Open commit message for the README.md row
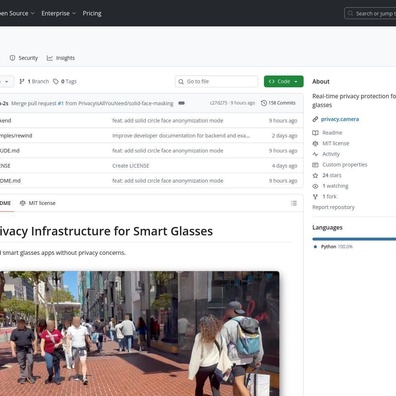This screenshot has height=396, width=396. (168, 181)
